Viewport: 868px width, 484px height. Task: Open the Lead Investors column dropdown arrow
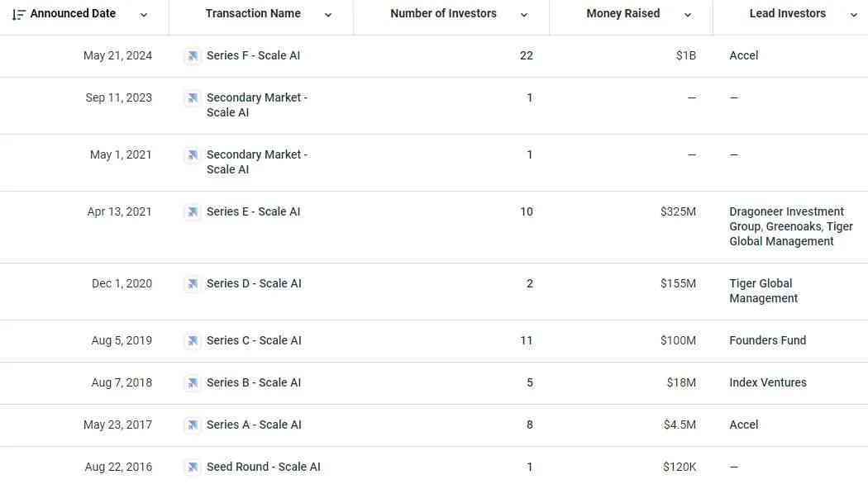(x=853, y=15)
